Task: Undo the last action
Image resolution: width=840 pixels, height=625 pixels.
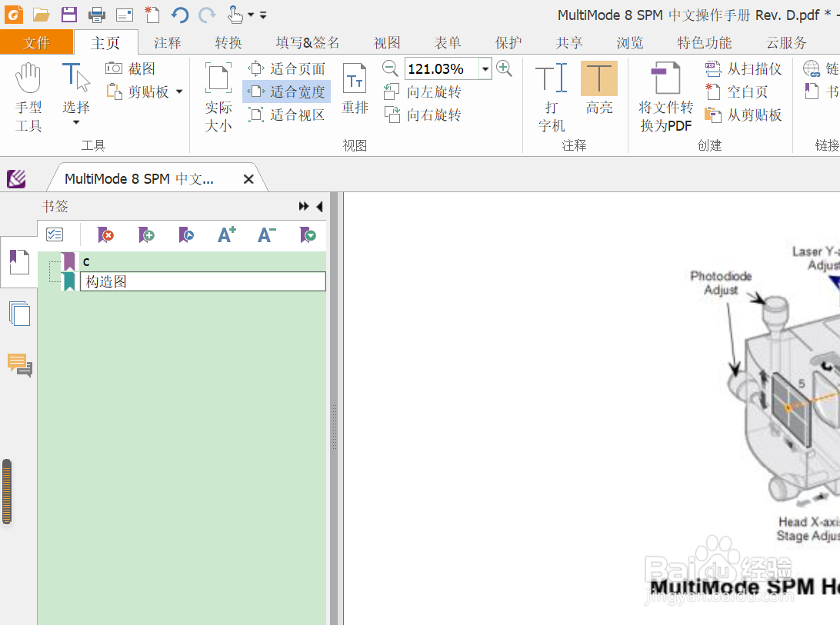Action: pyautogui.click(x=180, y=15)
